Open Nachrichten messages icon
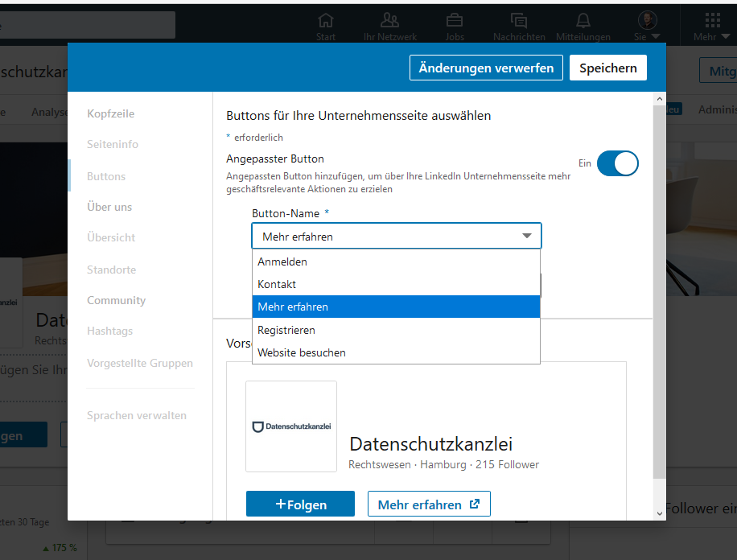 click(x=519, y=21)
